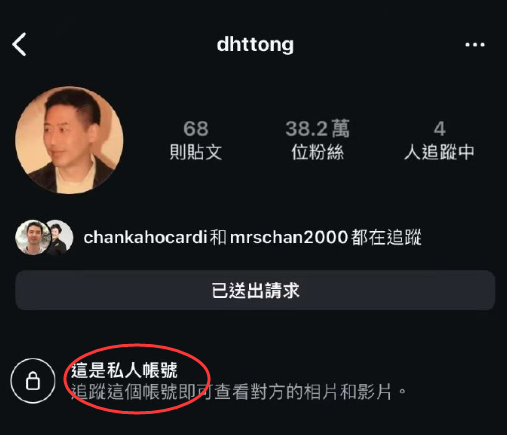Image resolution: width=507 pixels, height=435 pixels.
Task: View the 68 則貼文 posts count
Action: (x=196, y=140)
